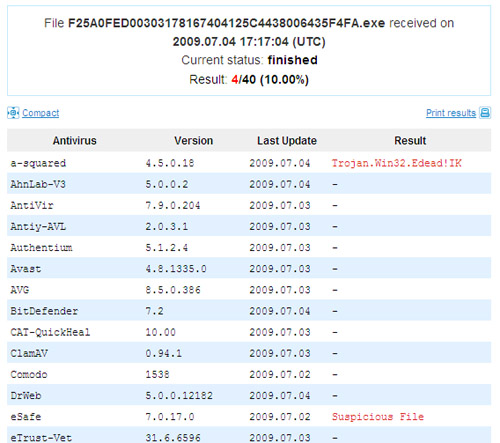This screenshot has width=500, height=443.
Task: Click the Antivirus column header
Action: [74, 141]
